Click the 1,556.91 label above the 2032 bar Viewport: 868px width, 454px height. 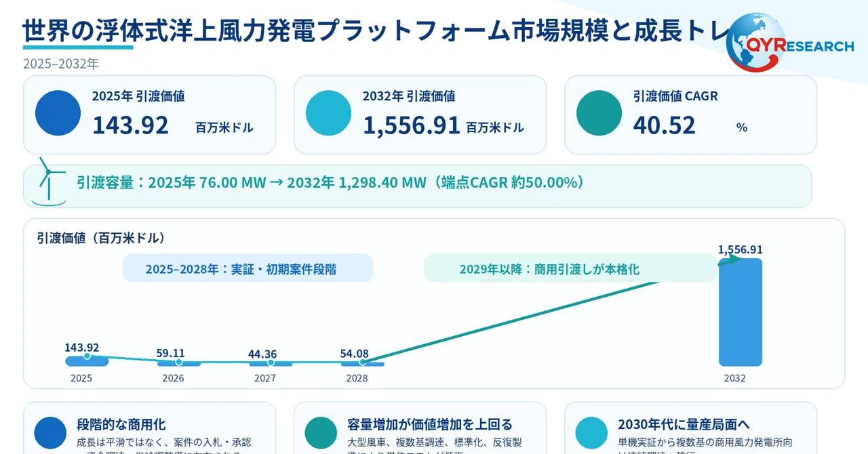(x=741, y=250)
